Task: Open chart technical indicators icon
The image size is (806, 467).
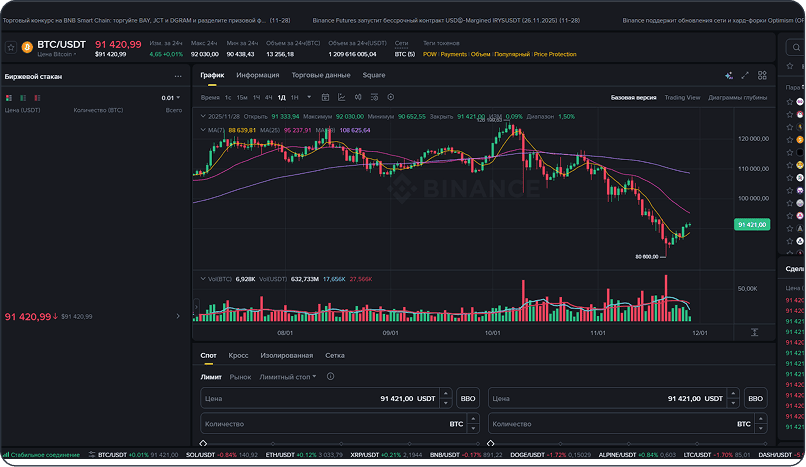Action: pyautogui.click(x=341, y=97)
